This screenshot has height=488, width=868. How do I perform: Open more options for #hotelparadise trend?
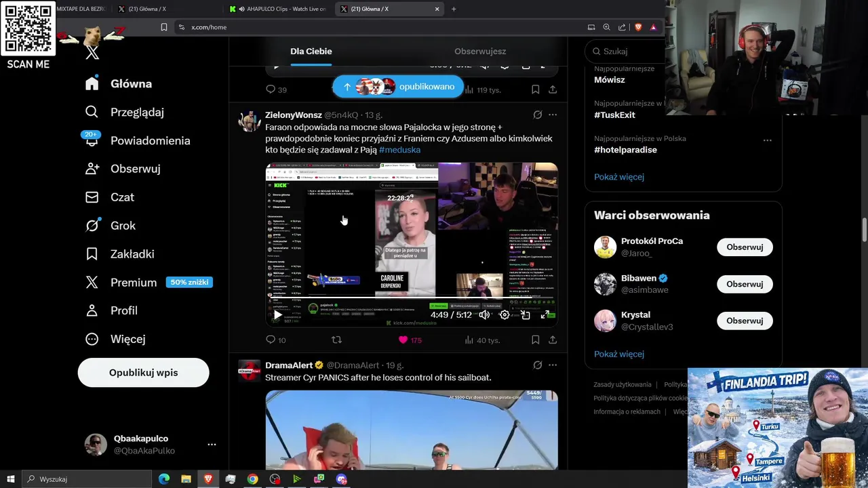(768, 140)
